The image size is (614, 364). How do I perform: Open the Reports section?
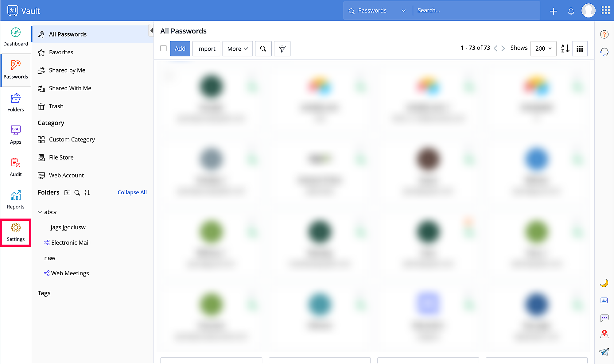[x=16, y=200]
